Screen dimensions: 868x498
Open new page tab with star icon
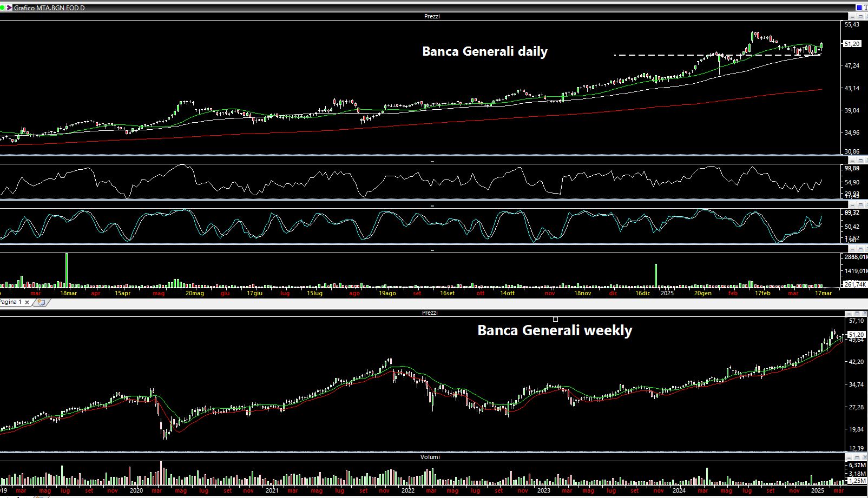(41, 302)
